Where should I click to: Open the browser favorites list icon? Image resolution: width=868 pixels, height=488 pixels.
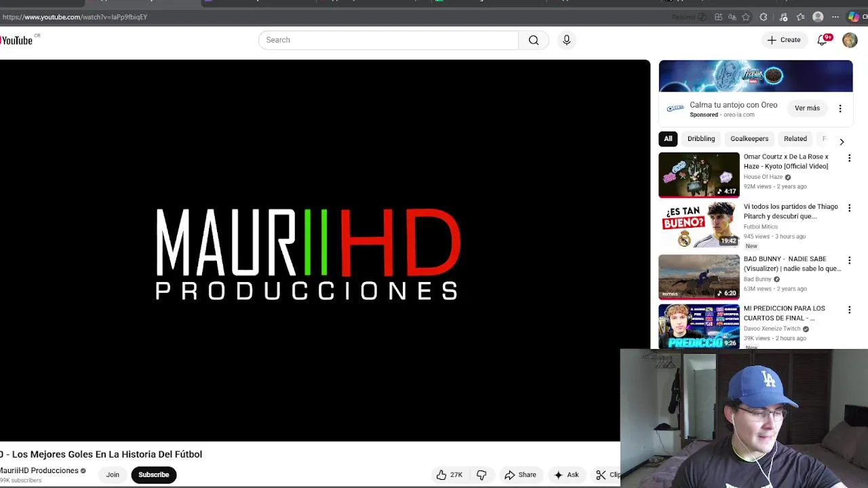coord(800,17)
